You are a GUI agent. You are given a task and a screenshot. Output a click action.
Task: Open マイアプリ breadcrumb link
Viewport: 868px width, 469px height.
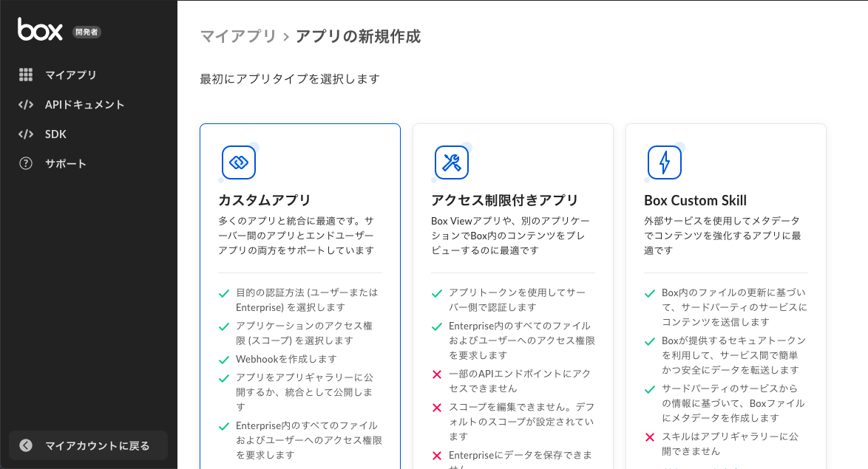pyautogui.click(x=238, y=36)
